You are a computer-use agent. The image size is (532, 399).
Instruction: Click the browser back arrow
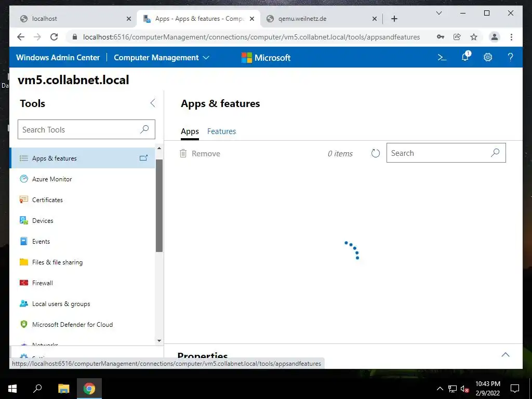click(21, 37)
